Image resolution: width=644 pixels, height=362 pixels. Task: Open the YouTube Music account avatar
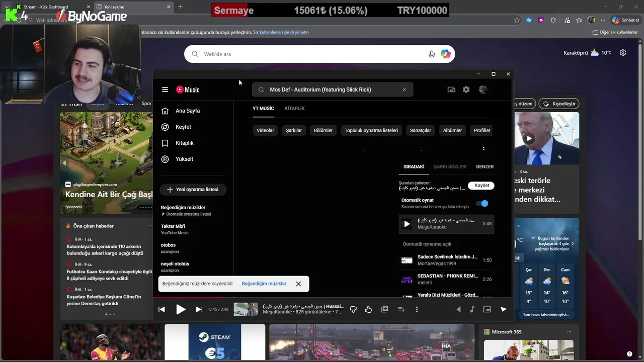[483, 89]
